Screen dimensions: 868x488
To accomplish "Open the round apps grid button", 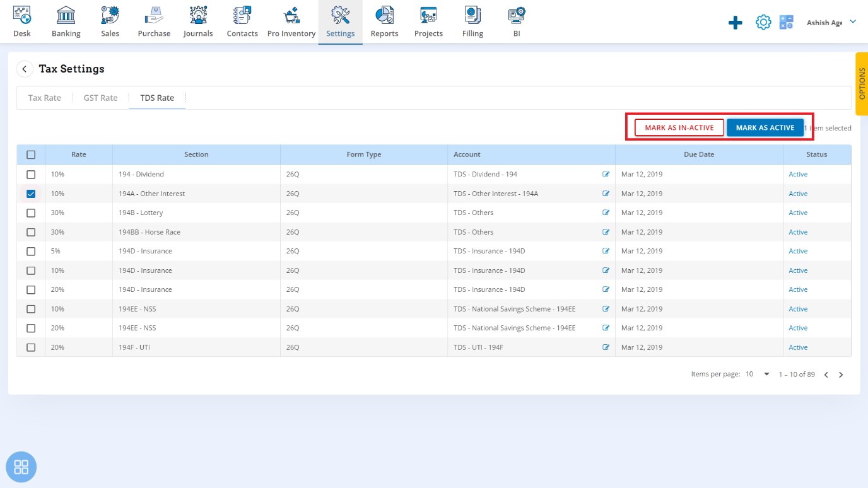I will click(21, 467).
